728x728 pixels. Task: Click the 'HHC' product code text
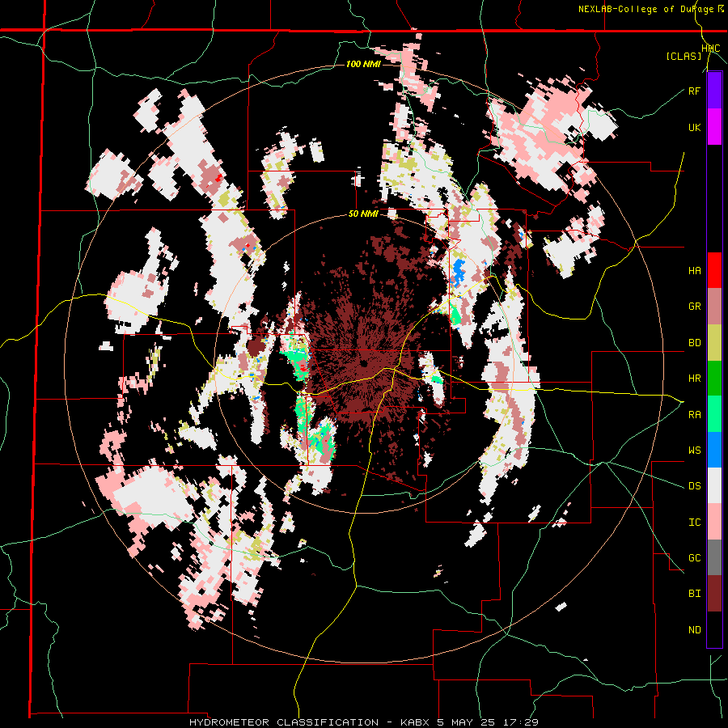(711, 49)
